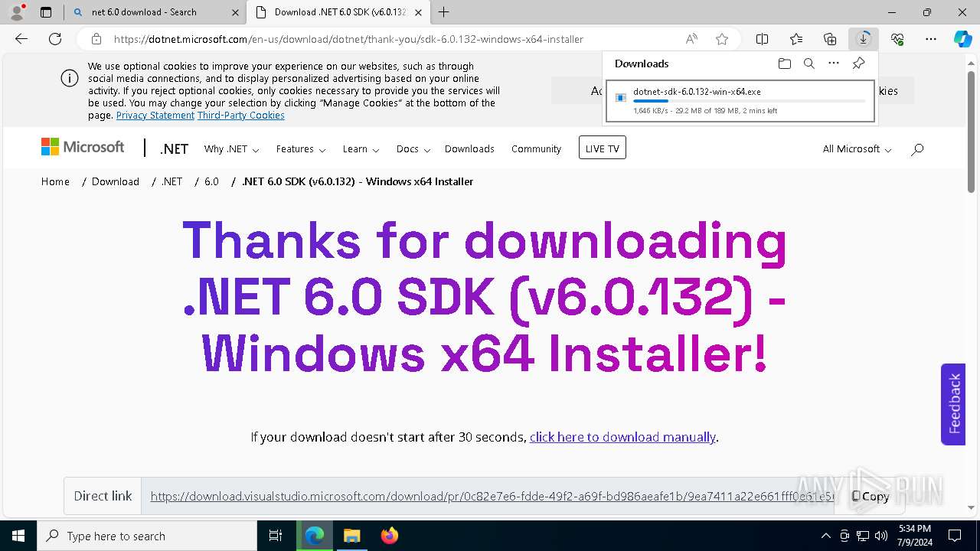This screenshot has width=980, height=551.
Task: Enable Read aloud from the address bar
Action: [691, 39]
